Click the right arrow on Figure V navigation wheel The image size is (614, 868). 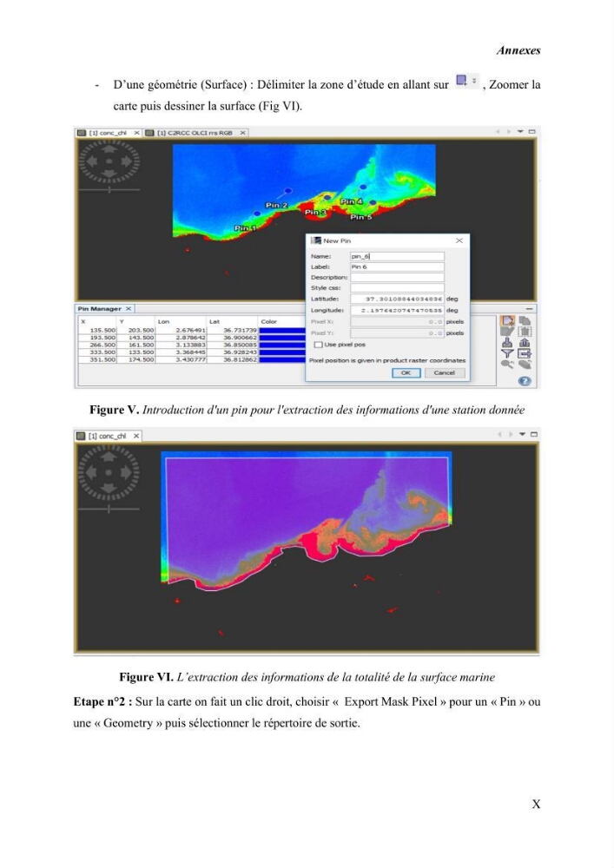click(x=126, y=161)
